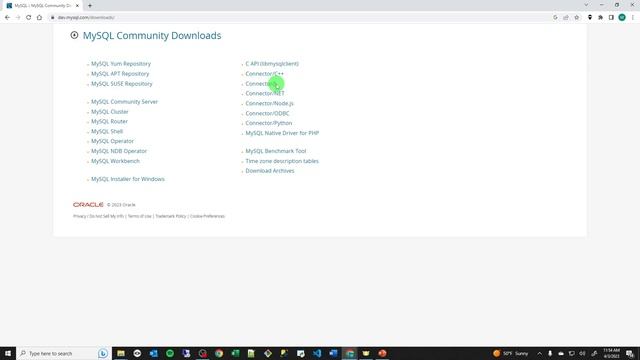Viewport: 640px width, 360px height.
Task: Open the green profile avatar
Action: pyautogui.click(x=622, y=18)
